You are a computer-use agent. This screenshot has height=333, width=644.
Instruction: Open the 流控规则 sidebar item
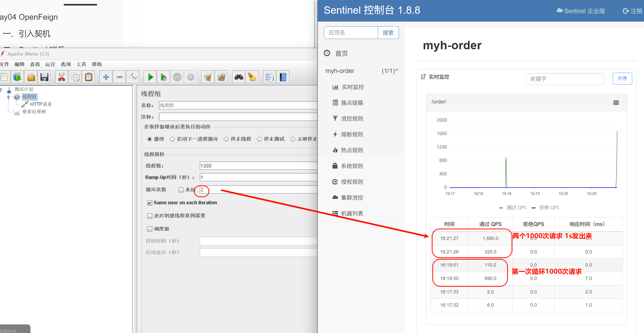click(352, 119)
